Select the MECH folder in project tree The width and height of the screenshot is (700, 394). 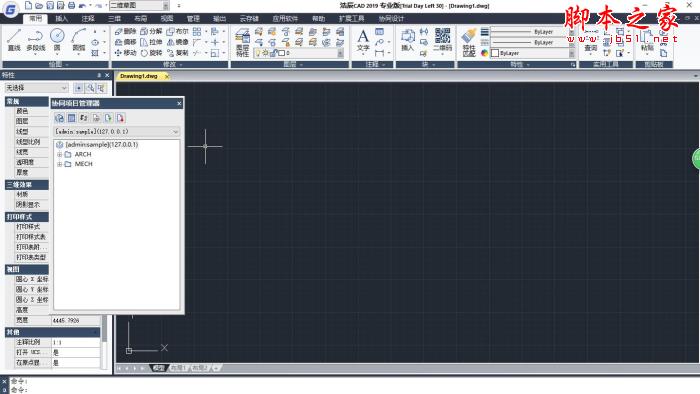tap(83, 164)
